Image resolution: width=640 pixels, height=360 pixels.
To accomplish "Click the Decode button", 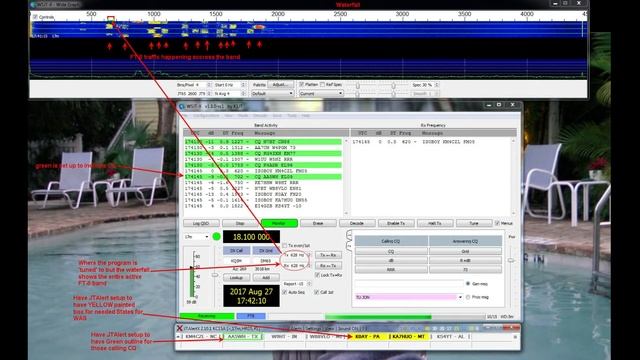I will pyautogui.click(x=357, y=223).
